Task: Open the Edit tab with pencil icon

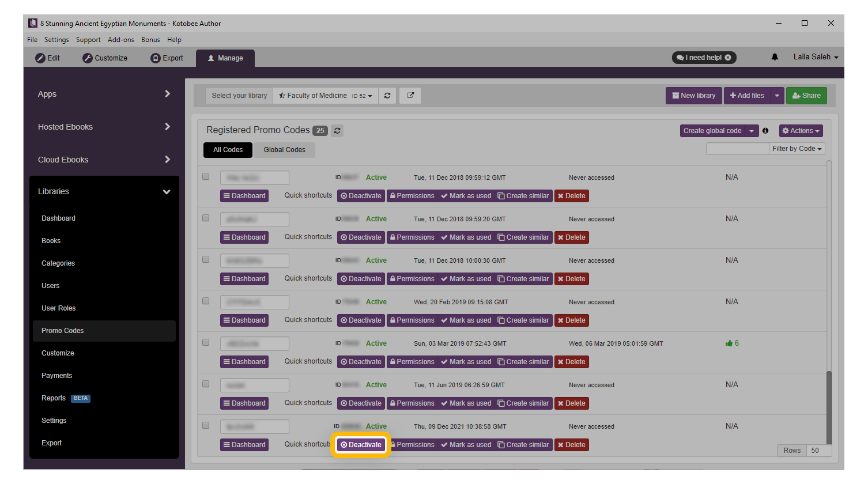Action: [x=48, y=58]
